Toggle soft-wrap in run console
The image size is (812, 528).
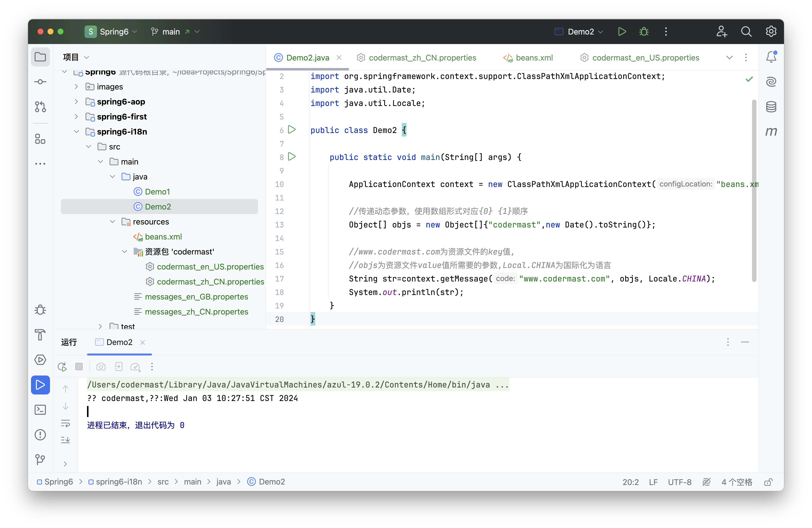click(65, 423)
